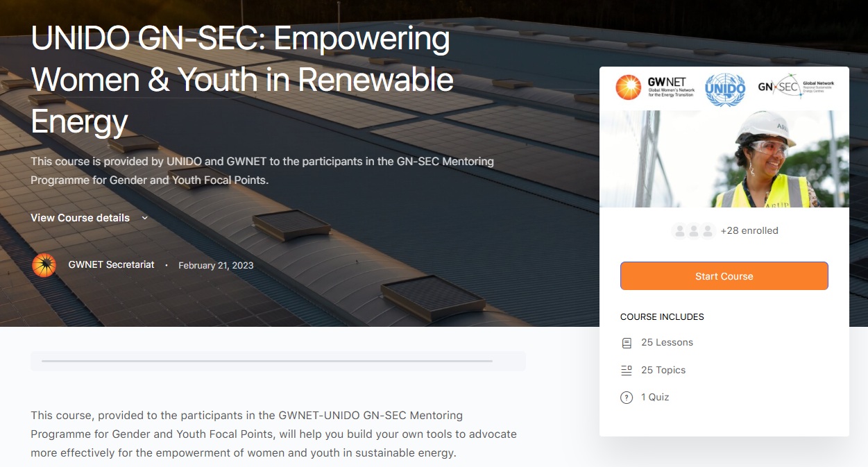Click the third enrolled participant avatar
Screen dimensions: 868x467
coord(708,230)
